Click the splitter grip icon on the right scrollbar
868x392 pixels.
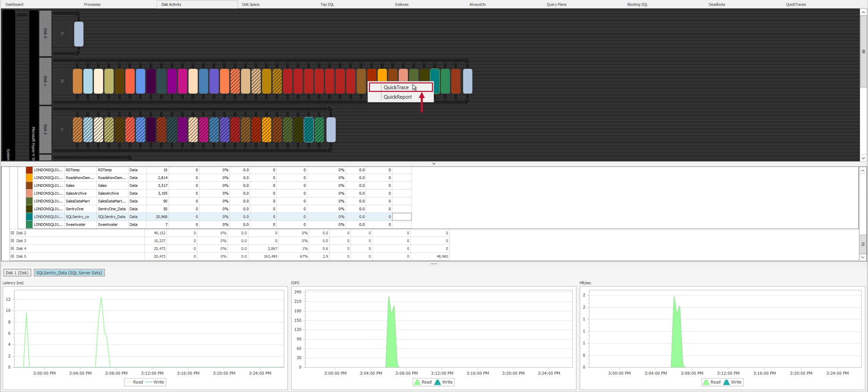click(863, 51)
